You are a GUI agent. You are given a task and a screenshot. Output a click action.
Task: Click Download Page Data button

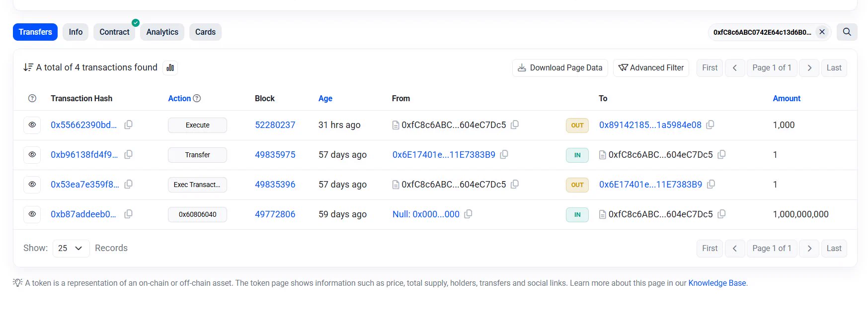(560, 67)
